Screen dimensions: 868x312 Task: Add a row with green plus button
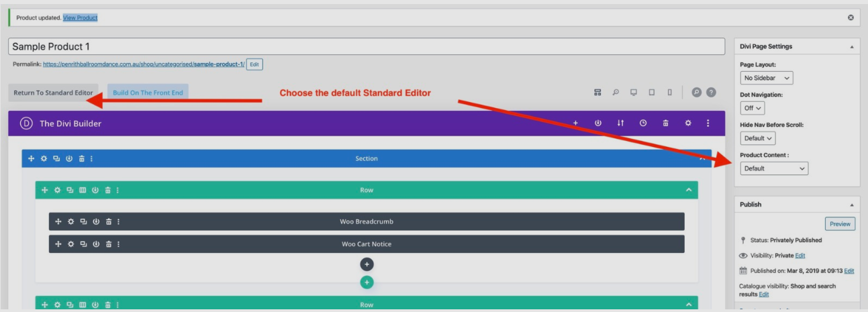click(x=367, y=282)
